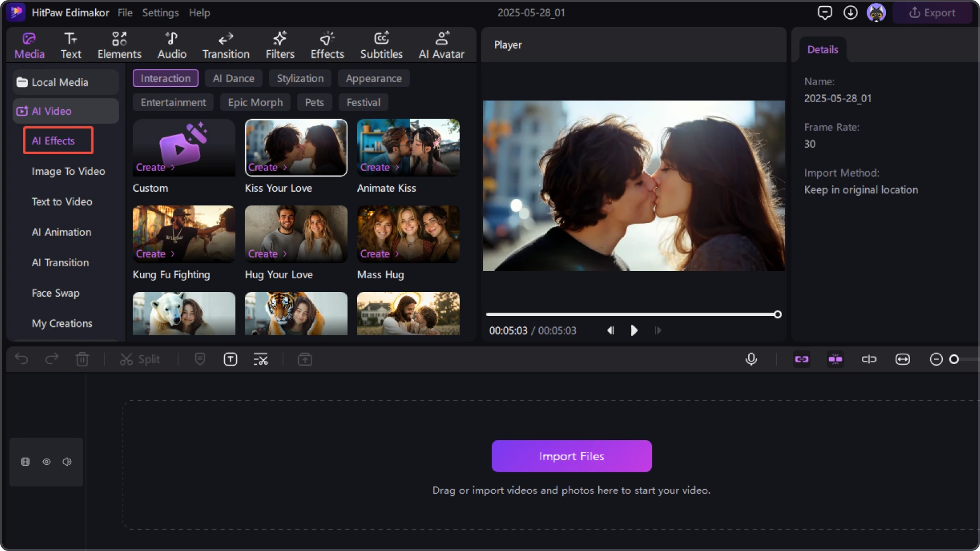Screen dimensions: 980x551
Task: Open the Media tab
Action: pyautogui.click(x=29, y=45)
